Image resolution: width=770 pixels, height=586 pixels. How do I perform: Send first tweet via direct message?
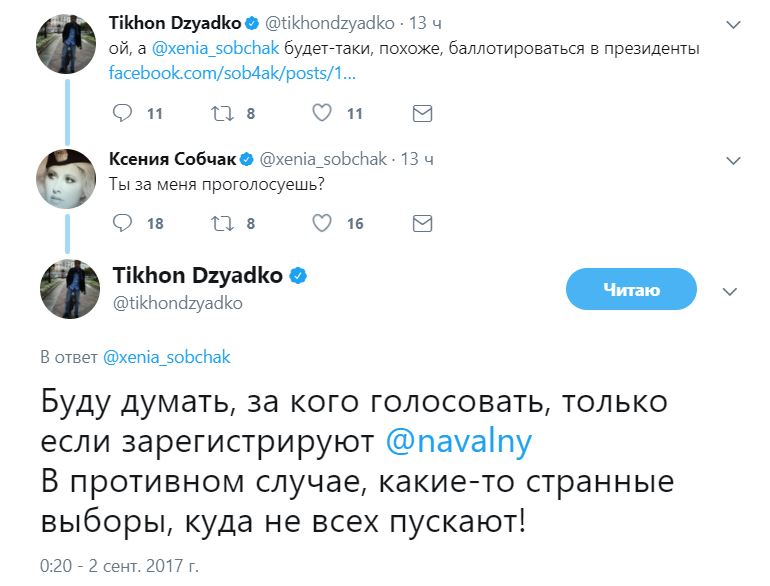click(422, 114)
